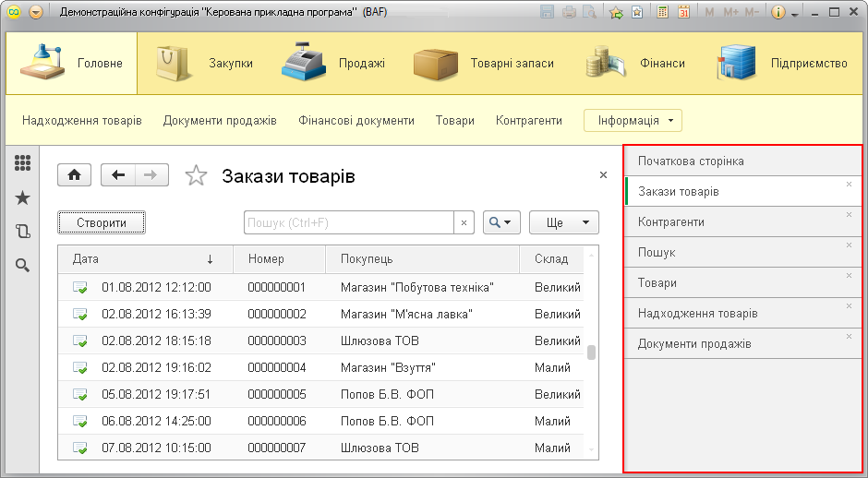Viewport: 868px width, 478px height.
Task: Select date 02.08.2012 16:13:39 cell
Action: (x=156, y=315)
